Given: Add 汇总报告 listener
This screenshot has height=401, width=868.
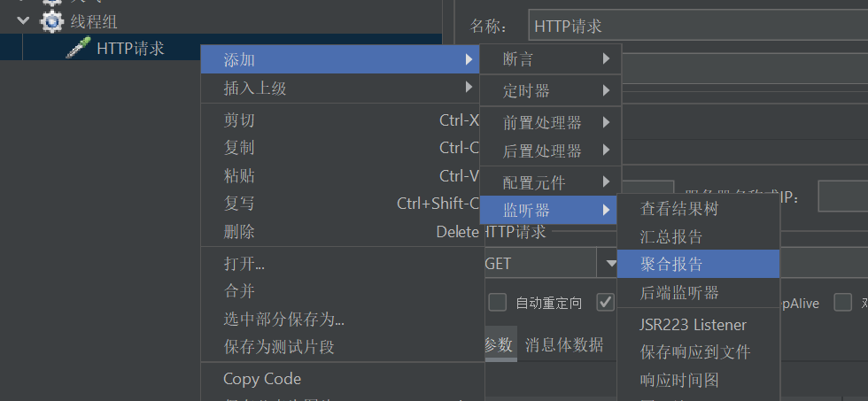Looking at the screenshot, I should (x=699, y=236).
